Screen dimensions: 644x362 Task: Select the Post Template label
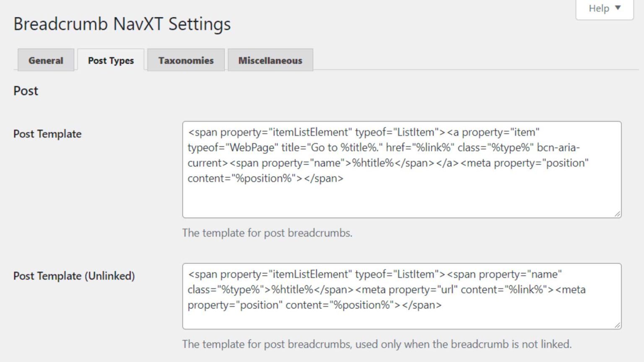(x=47, y=134)
